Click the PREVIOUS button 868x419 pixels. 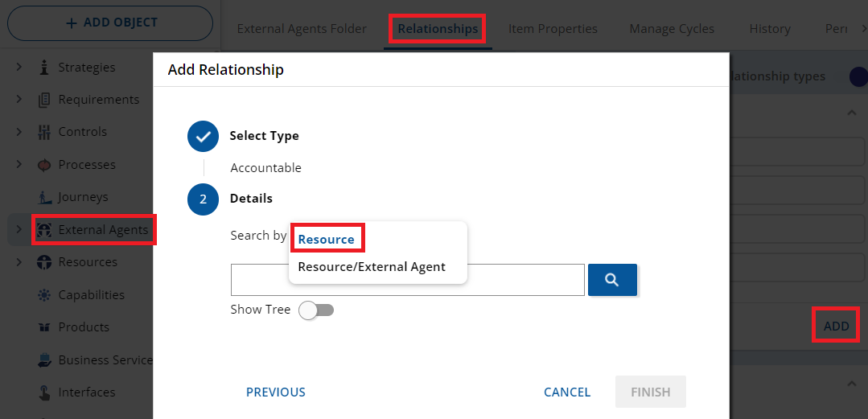tap(276, 392)
